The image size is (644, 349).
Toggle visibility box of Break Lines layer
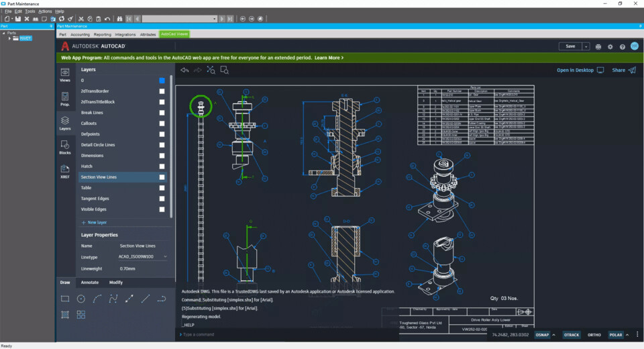[x=162, y=113]
